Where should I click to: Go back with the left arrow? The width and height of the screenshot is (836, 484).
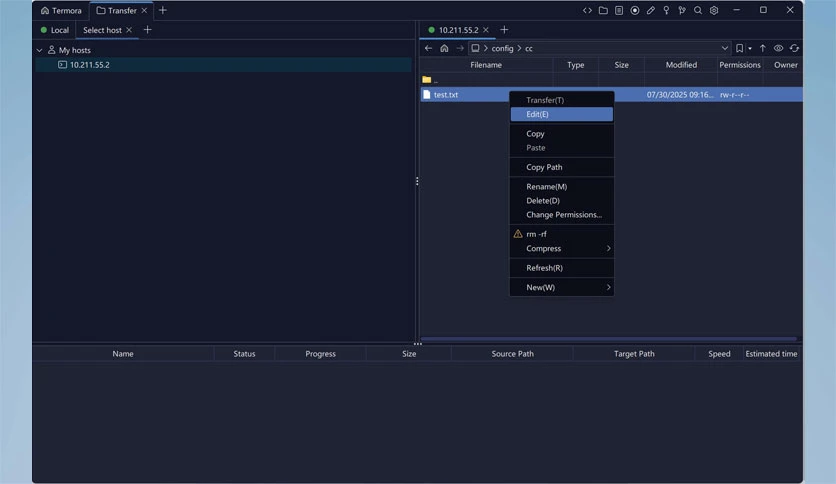click(428, 48)
